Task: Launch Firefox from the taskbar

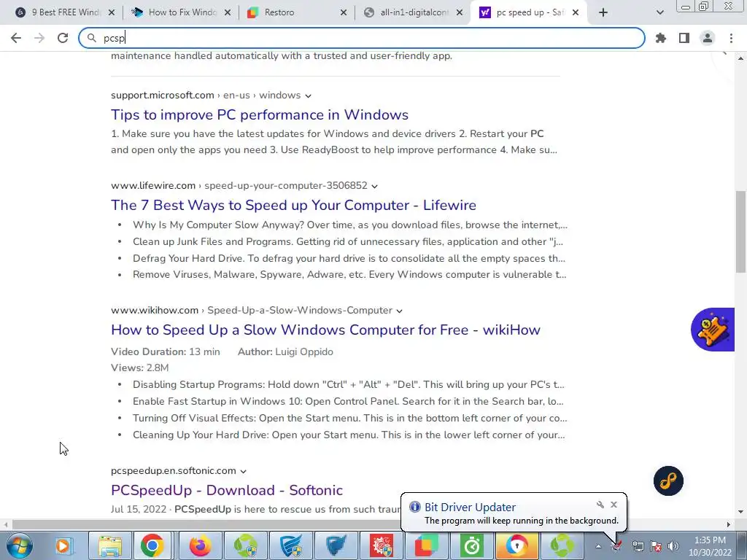Action: pos(200,545)
